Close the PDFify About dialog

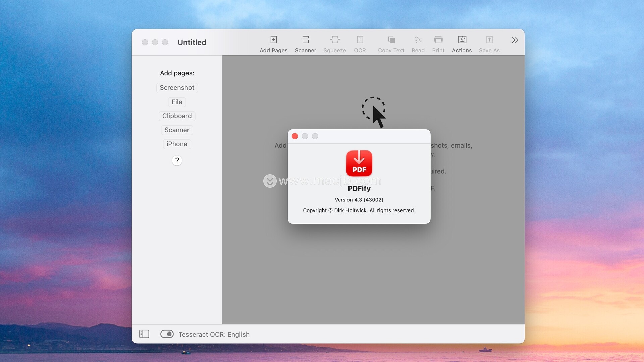295,136
